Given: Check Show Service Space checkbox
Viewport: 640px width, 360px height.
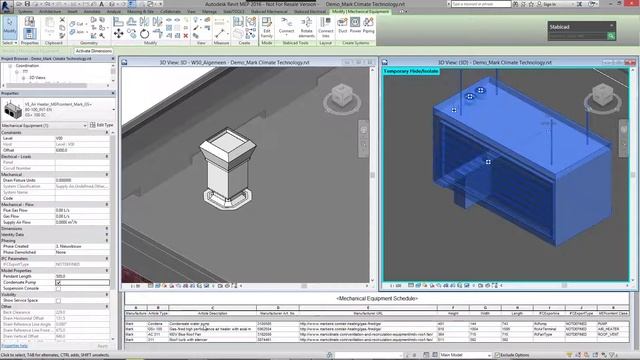Looking at the screenshot, I should tap(58, 300).
